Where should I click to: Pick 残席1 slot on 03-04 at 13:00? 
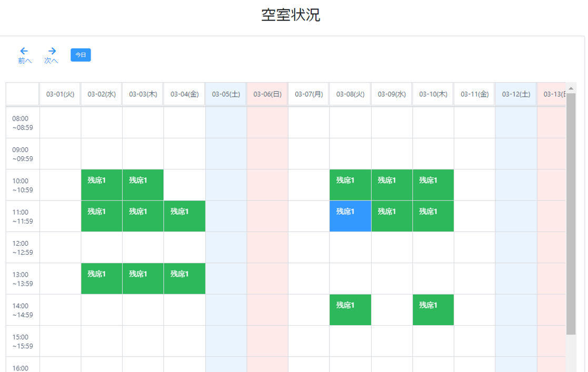coord(184,279)
